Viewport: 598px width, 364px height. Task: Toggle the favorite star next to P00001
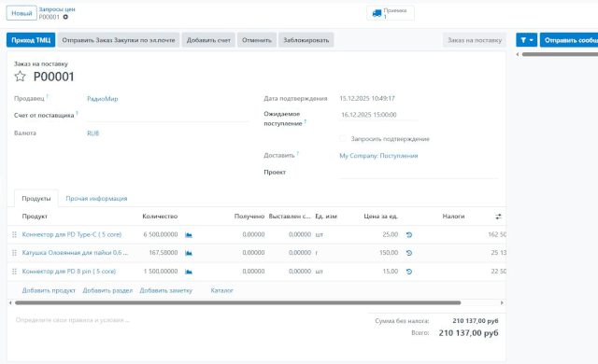pos(20,77)
